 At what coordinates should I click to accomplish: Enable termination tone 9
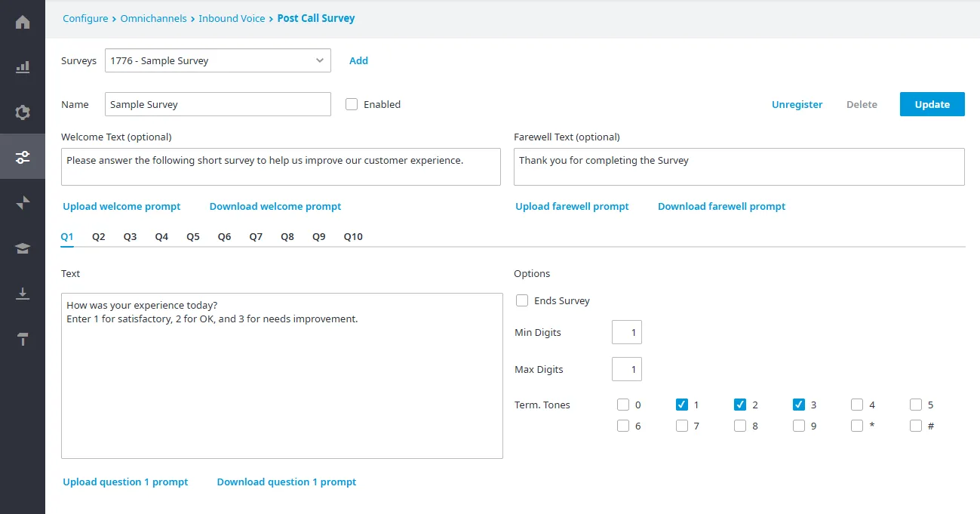(799, 426)
